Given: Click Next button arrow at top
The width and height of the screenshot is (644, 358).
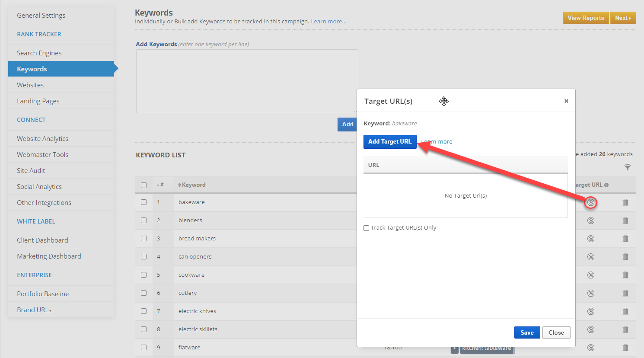Looking at the screenshot, I should pos(622,18).
